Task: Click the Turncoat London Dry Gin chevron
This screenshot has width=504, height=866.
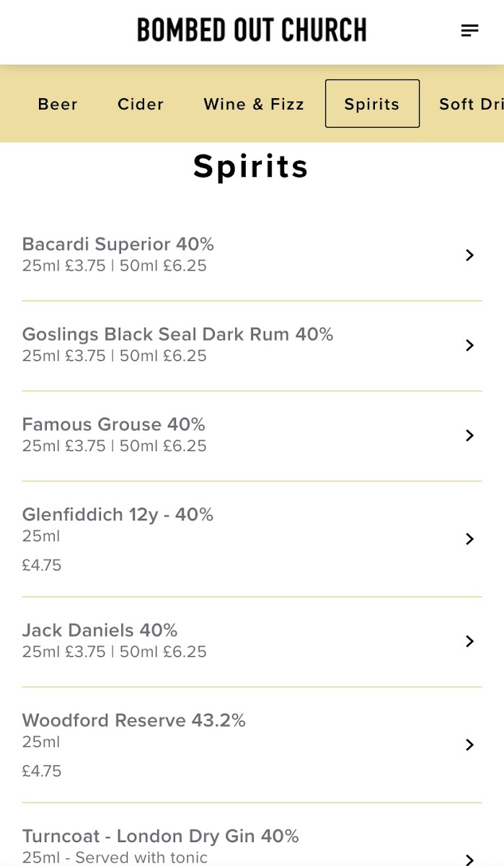Action: pos(469,858)
